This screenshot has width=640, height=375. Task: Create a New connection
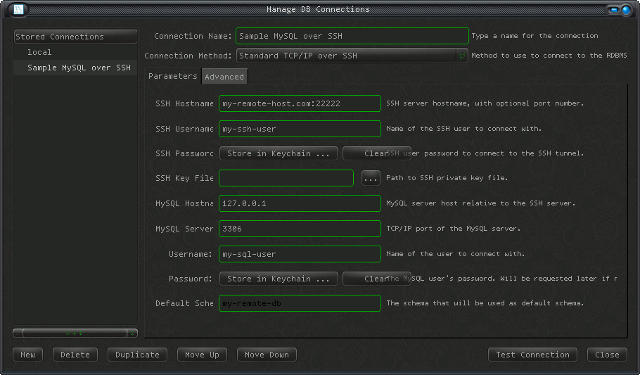[x=28, y=355]
